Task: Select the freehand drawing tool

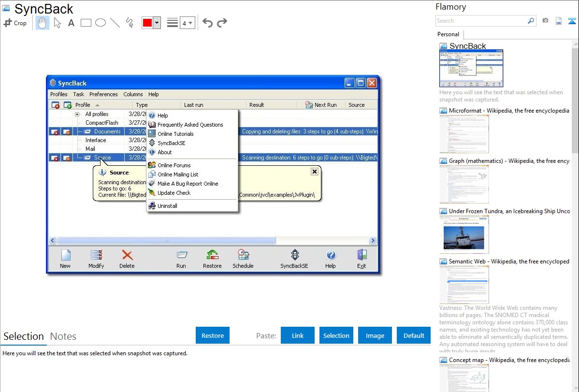Action: pyautogui.click(x=130, y=23)
